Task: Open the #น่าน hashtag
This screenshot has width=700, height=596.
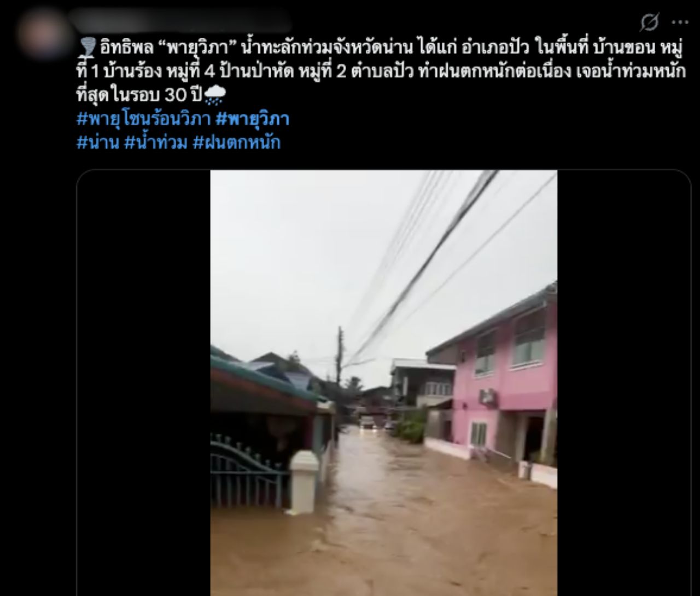Action: coord(98,143)
